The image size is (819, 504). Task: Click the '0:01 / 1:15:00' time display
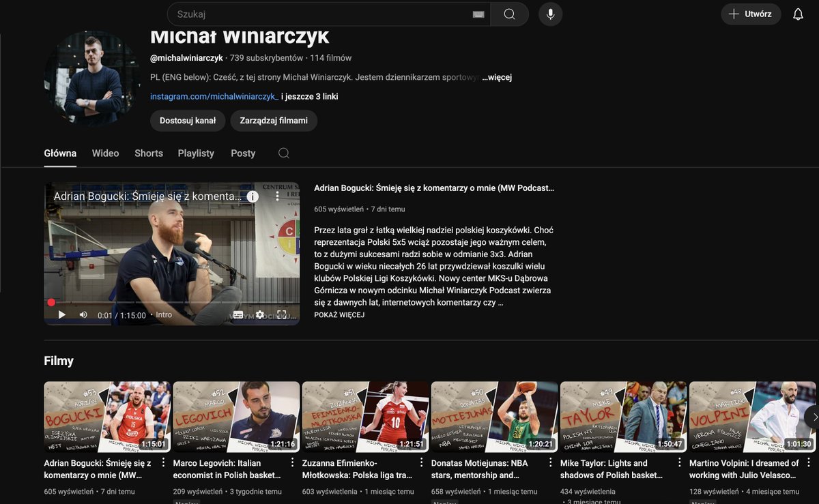(x=121, y=315)
